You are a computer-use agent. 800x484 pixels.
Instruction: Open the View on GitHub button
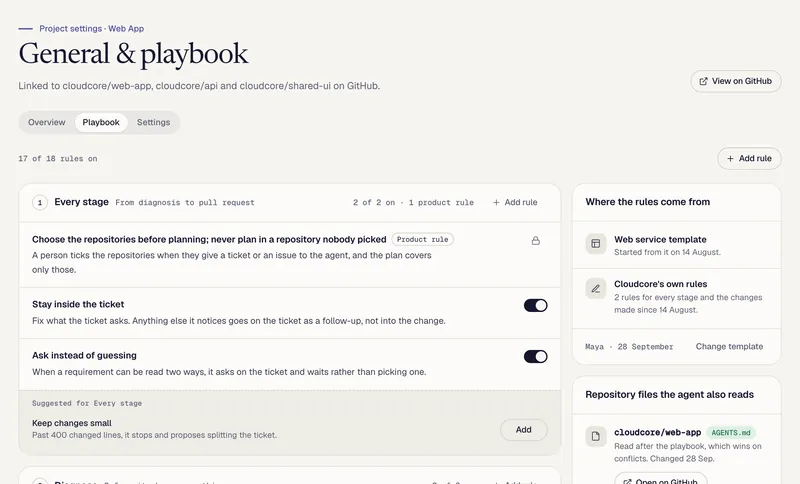736,81
